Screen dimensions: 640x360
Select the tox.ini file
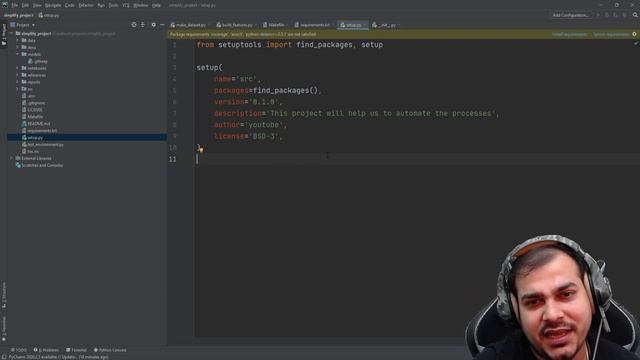30,151
